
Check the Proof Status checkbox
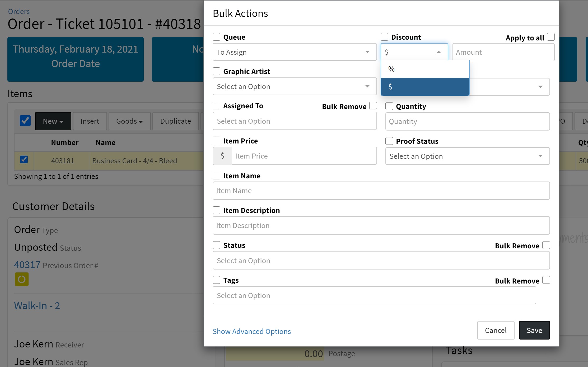(389, 141)
